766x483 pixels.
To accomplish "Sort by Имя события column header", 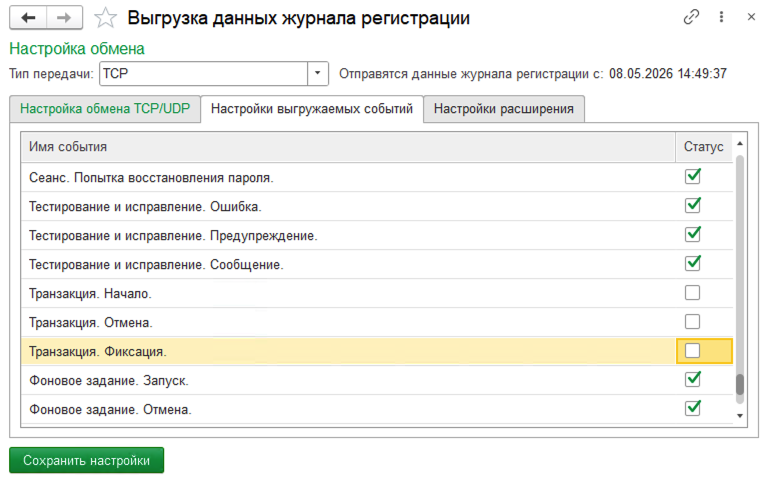I will click(x=348, y=147).
